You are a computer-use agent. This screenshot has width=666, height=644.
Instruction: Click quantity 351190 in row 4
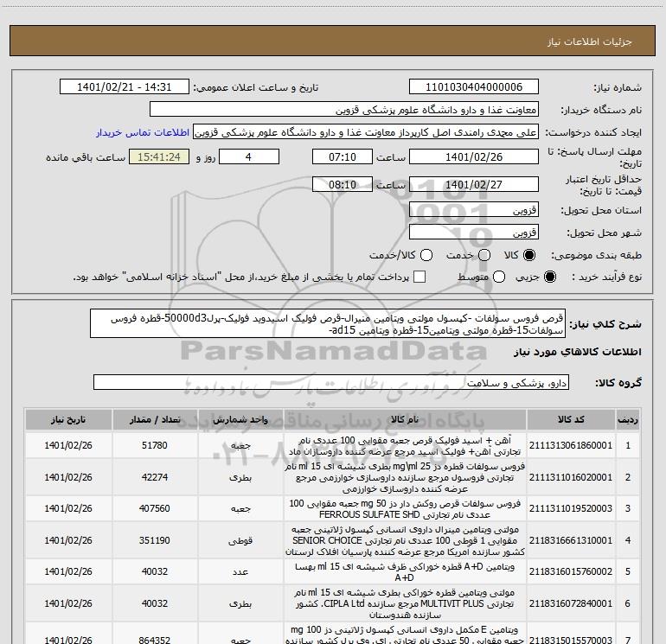pos(155,540)
